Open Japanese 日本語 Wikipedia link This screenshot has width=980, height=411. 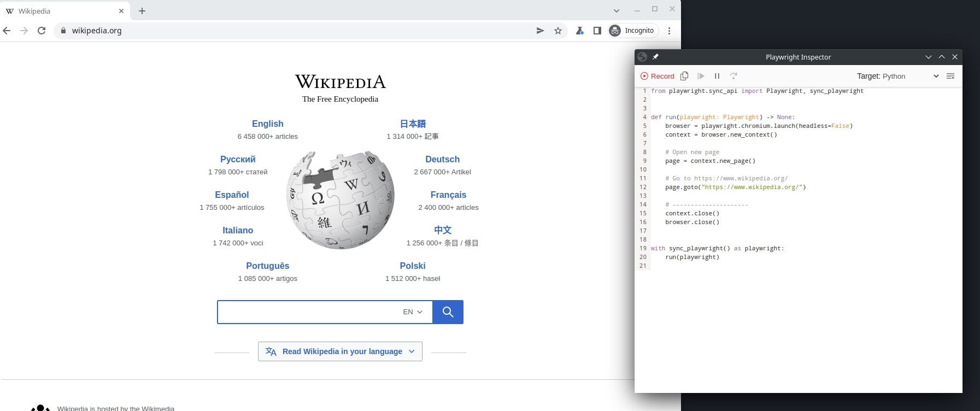413,124
